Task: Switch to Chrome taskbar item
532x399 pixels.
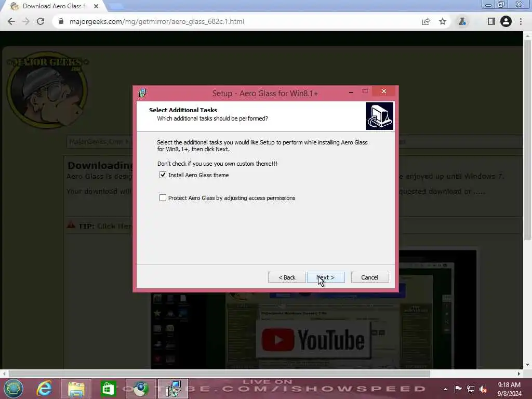Action: (140, 389)
